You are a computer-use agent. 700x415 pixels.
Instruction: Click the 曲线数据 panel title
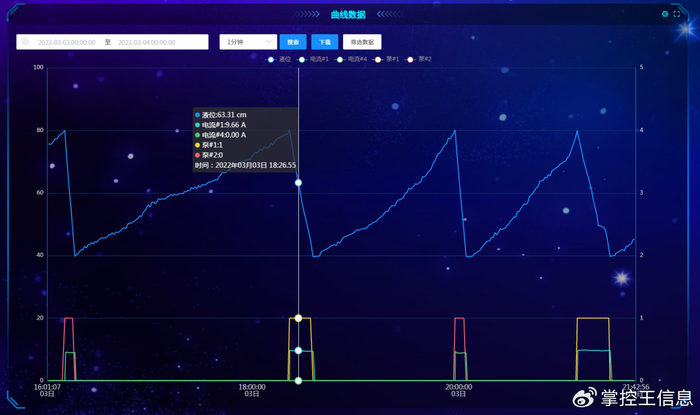tap(348, 15)
